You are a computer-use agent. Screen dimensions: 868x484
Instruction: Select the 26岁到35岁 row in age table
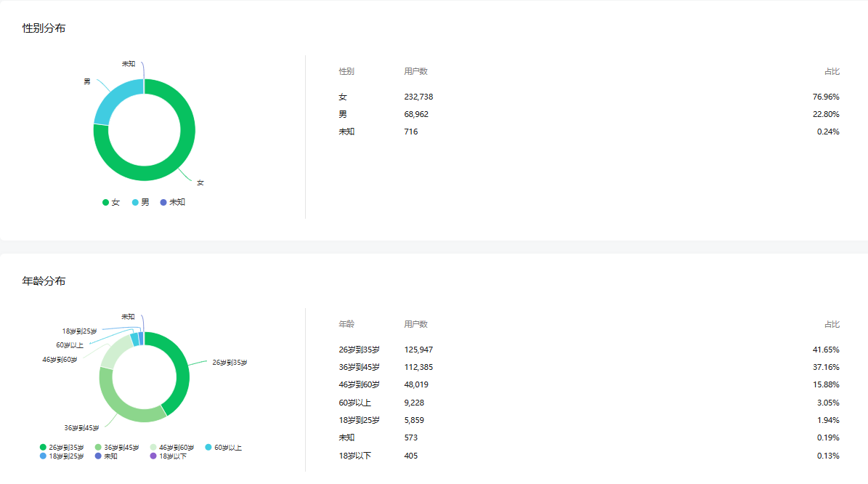tap(589, 350)
